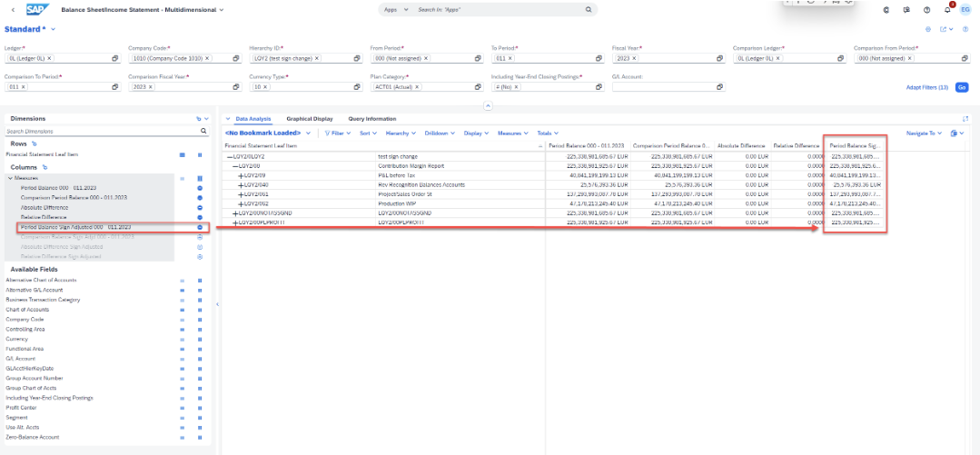Open the Apps search scope dropdown
The height and width of the screenshot is (455, 980).
pos(396,10)
